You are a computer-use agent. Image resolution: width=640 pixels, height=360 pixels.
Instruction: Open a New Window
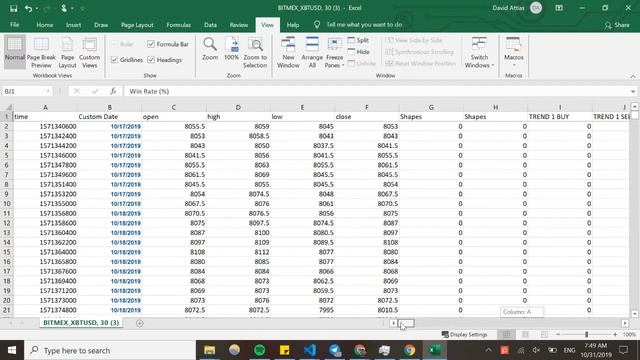click(288, 52)
